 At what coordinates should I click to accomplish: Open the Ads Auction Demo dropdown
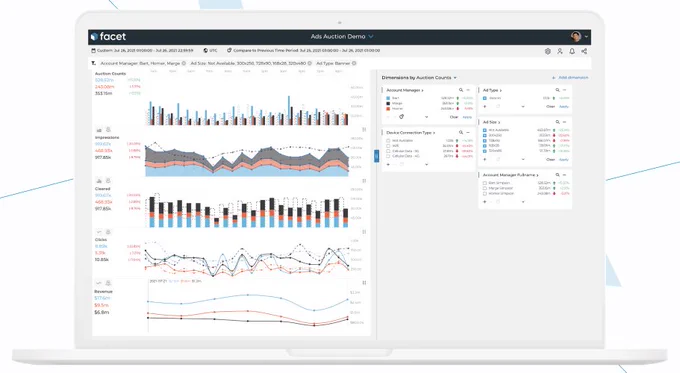tap(342, 37)
